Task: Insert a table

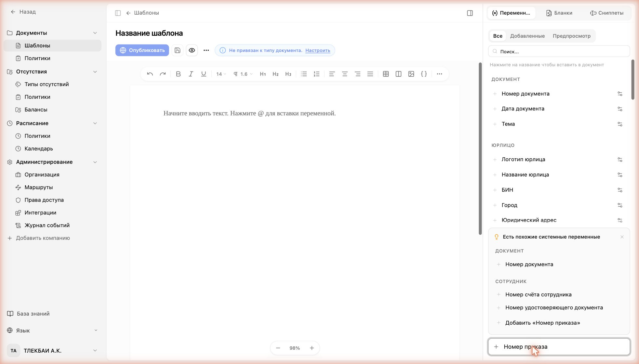Action: 386,74
